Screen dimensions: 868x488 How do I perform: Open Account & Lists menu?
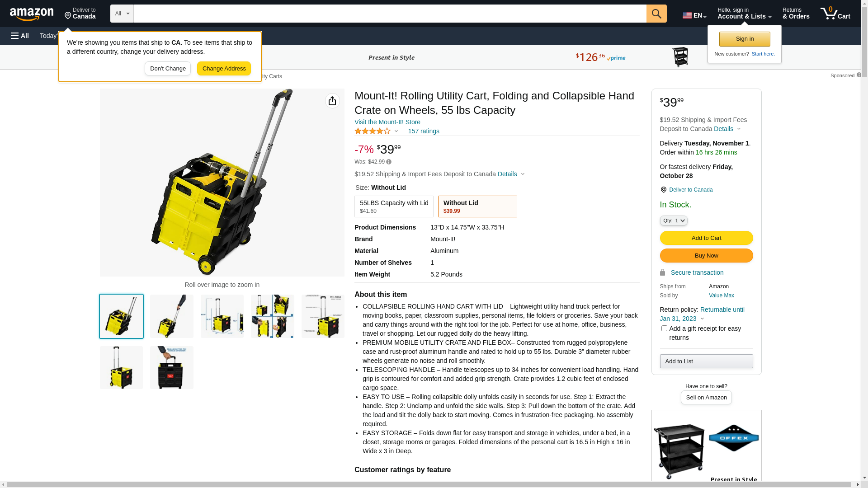pos(744,14)
